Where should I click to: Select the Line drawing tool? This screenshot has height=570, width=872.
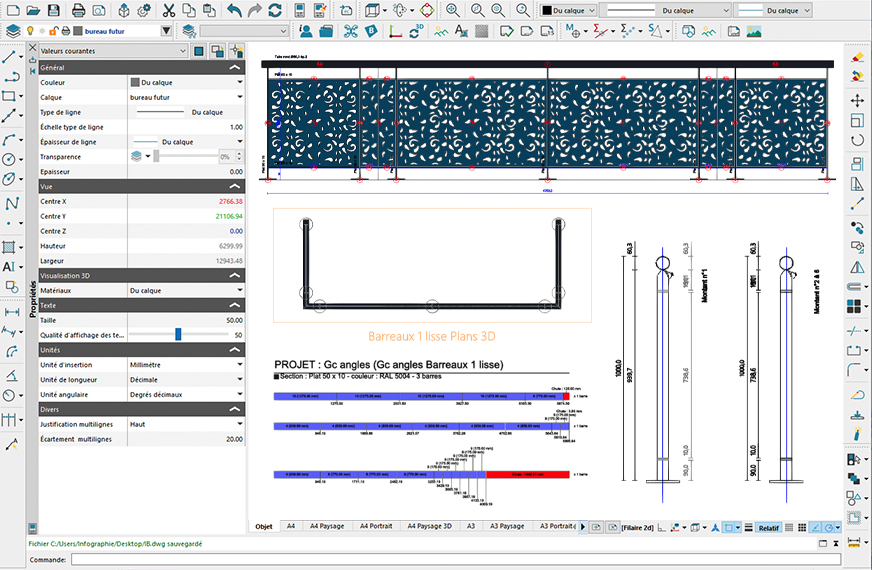tap(10, 57)
